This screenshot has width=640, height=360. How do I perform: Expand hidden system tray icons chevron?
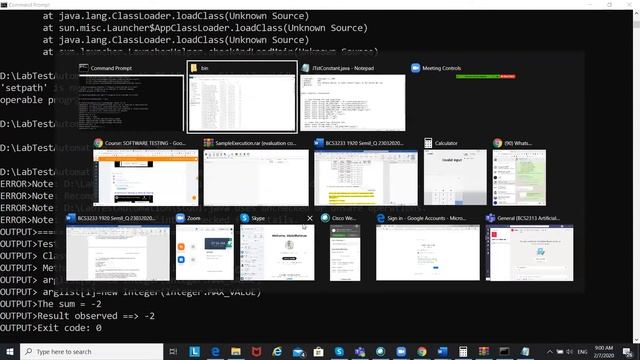(x=549, y=352)
